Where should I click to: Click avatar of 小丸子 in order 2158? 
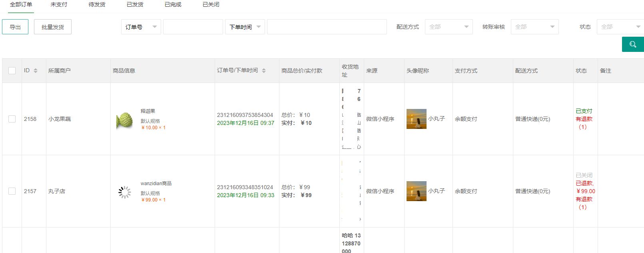coord(416,119)
